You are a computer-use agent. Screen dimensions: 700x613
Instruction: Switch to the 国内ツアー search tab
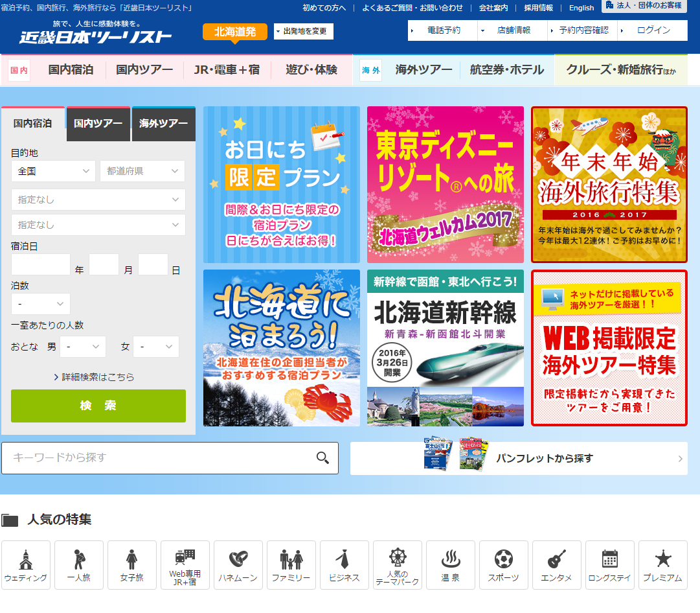[98, 124]
